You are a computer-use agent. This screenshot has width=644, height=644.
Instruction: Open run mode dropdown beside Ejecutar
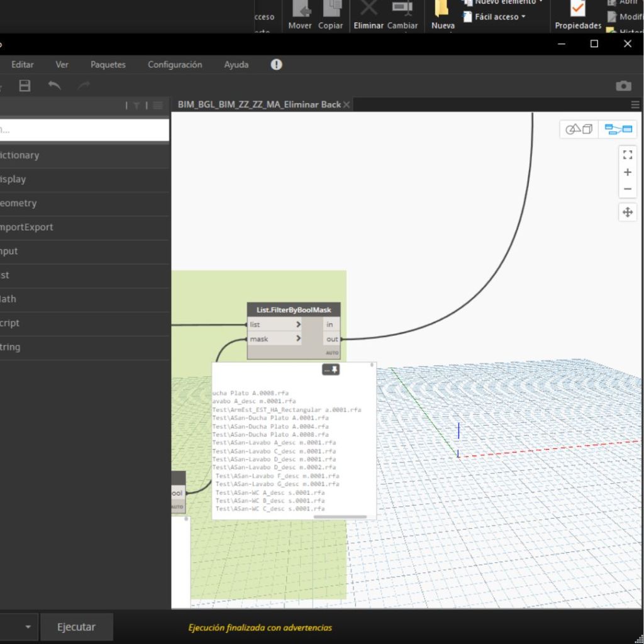(28, 627)
